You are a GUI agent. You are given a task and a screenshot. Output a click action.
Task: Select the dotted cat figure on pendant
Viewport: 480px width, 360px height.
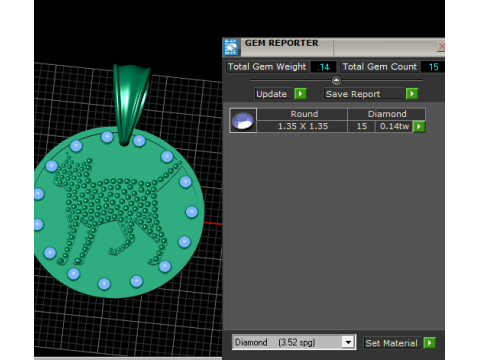click(x=117, y=208)
